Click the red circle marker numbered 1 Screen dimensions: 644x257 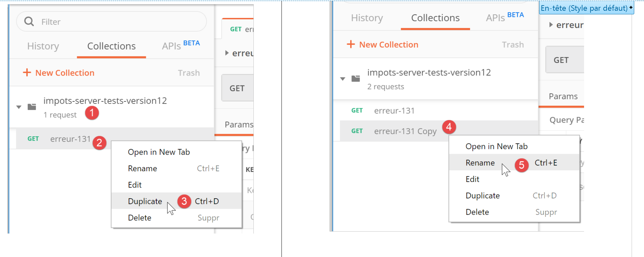pyautogui.click(x=92, y=113)
